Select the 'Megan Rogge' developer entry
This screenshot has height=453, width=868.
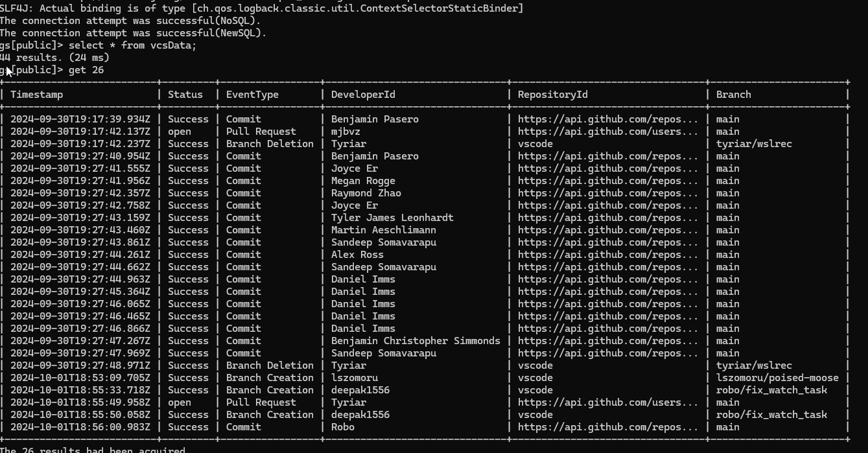[363, 181]
